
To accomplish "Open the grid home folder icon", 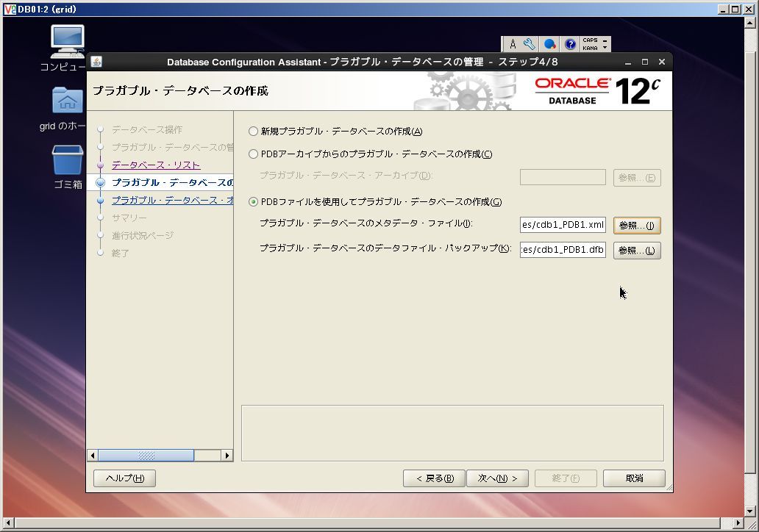I will (x=67, y=100).
